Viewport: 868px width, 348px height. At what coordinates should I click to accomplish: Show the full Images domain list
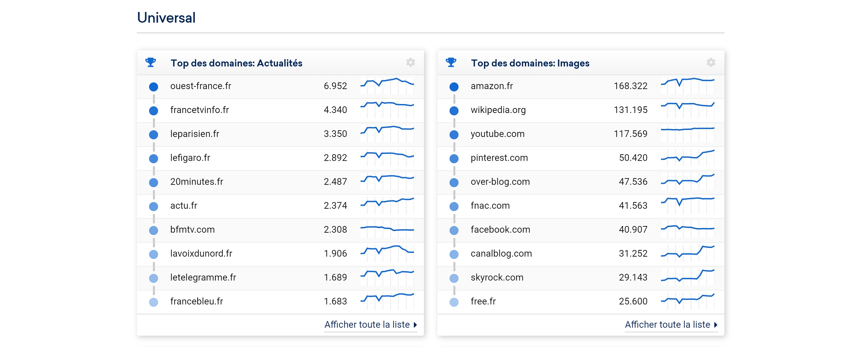point(667,325)
